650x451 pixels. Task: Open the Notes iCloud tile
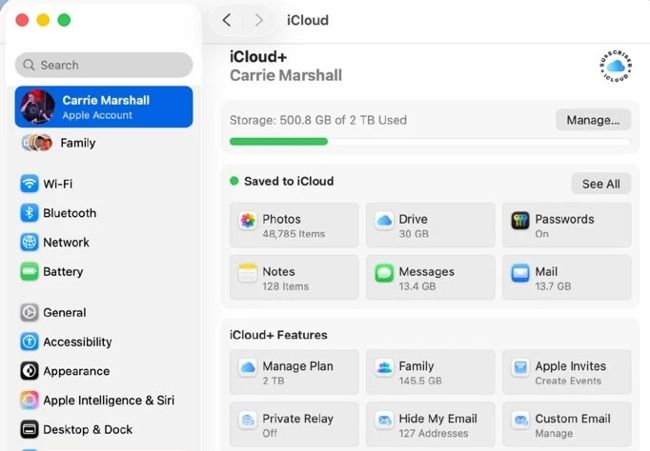click(294, 277)
